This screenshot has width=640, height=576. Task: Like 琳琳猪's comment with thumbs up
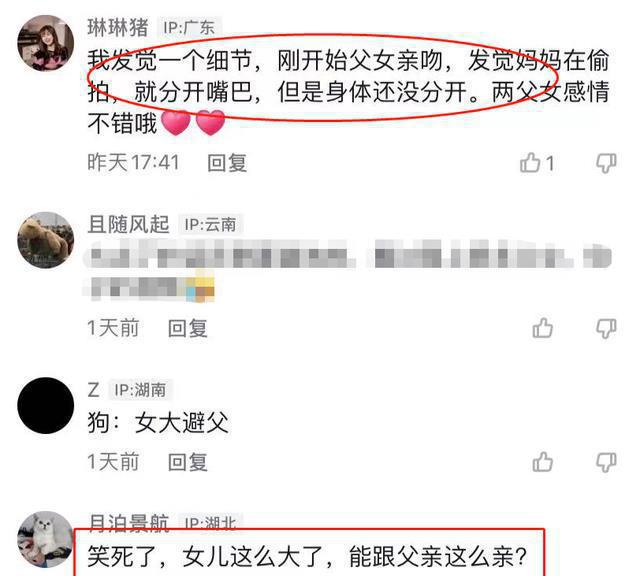[x=530, y=163]
